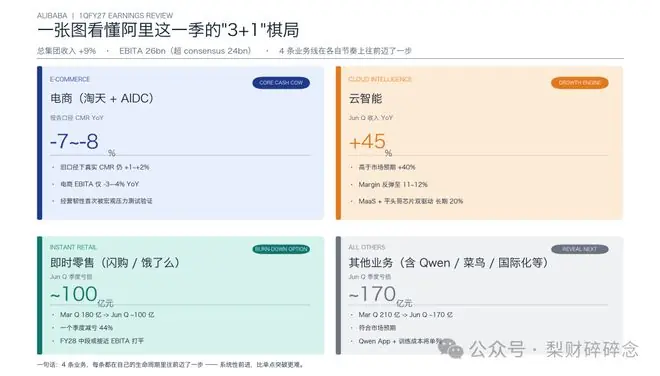The height and width of the screenshot is (376, 660).
Task: Select the bullet '电商 EBITA 仅 -3~-4% YoY'
Action: 100,184
